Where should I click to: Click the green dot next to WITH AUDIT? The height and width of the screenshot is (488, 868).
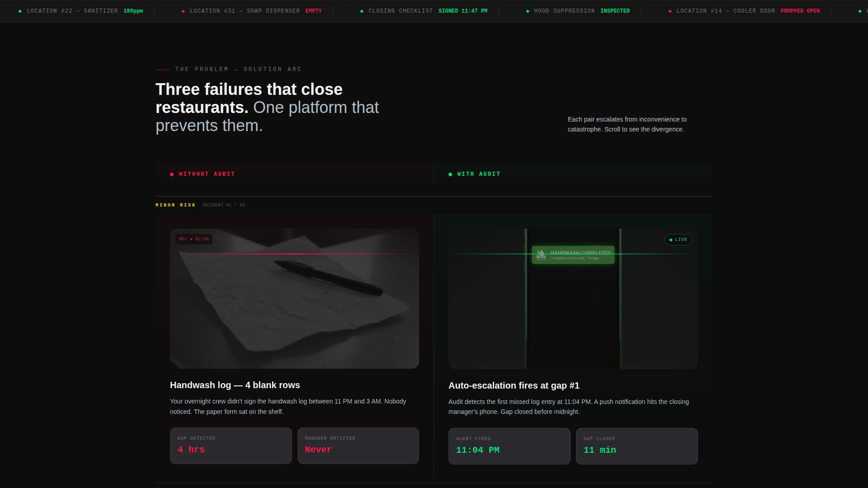(450, 174)
